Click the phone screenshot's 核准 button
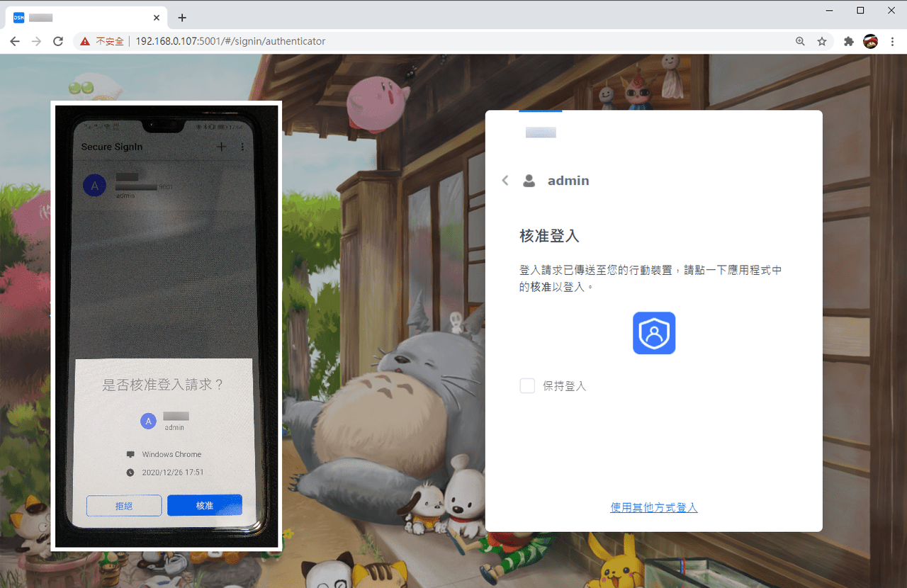907x588 pixels. click(x=205, y=506)
